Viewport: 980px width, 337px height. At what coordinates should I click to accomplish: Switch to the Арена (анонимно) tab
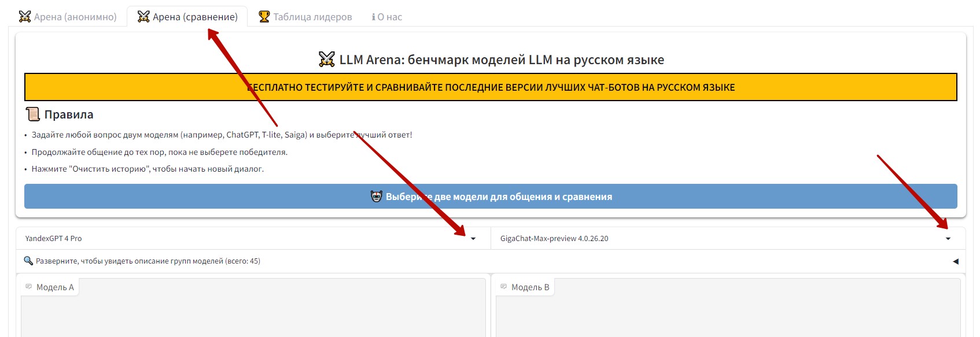(75, 17)
